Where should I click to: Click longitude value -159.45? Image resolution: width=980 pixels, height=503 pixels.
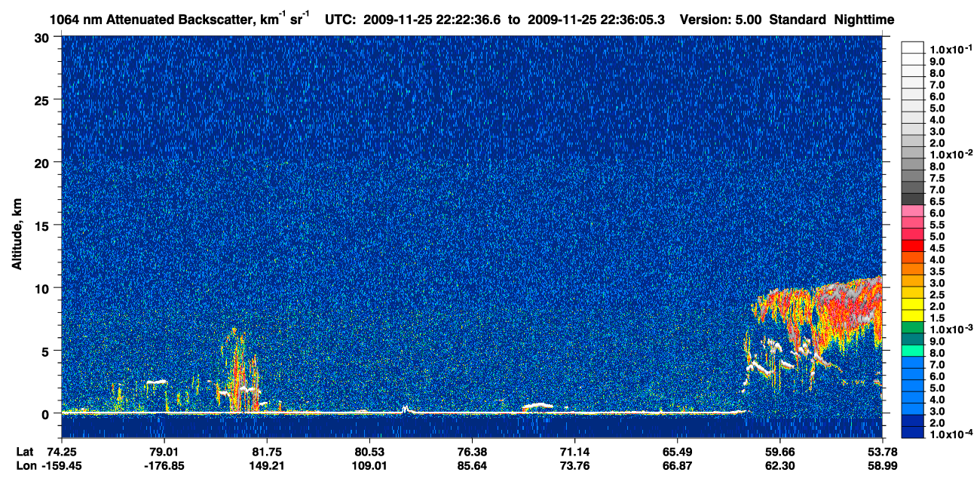pos(62,466)
